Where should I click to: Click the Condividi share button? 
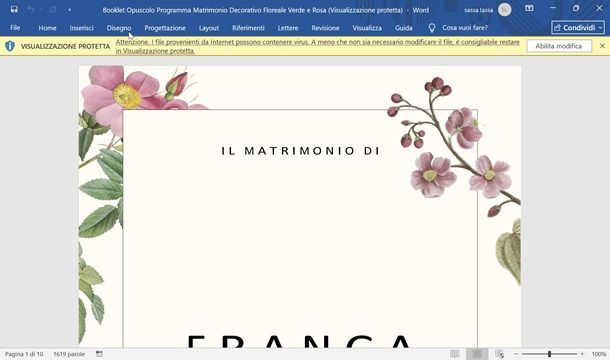tap(578, 28)
